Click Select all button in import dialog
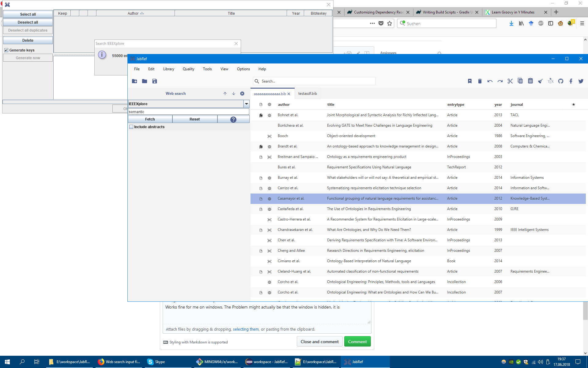This screenshot has height=368, width=588. point(28,14)
